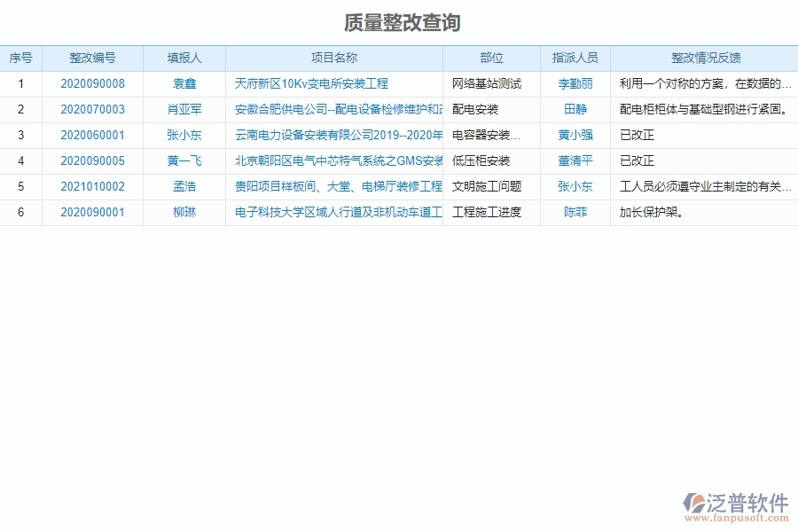Click assignee 田静

[x=575, y=110]
